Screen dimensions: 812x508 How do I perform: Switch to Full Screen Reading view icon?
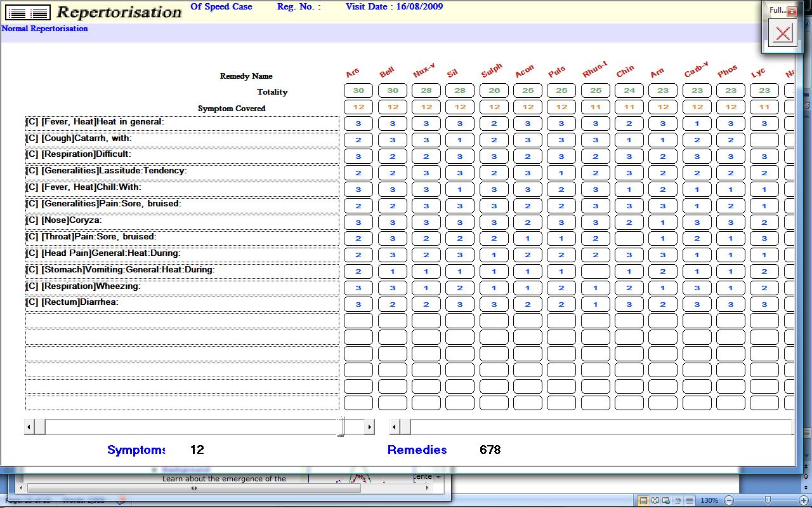[x=655, y=500]
